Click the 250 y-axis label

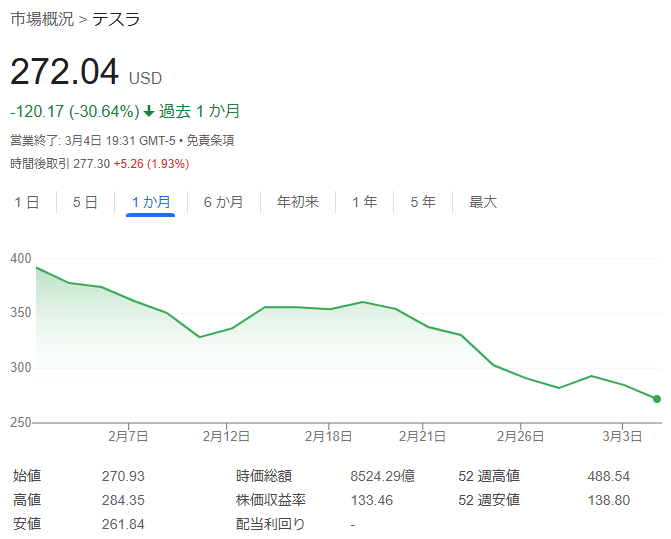pyautogui.click(x=21, y=422)
